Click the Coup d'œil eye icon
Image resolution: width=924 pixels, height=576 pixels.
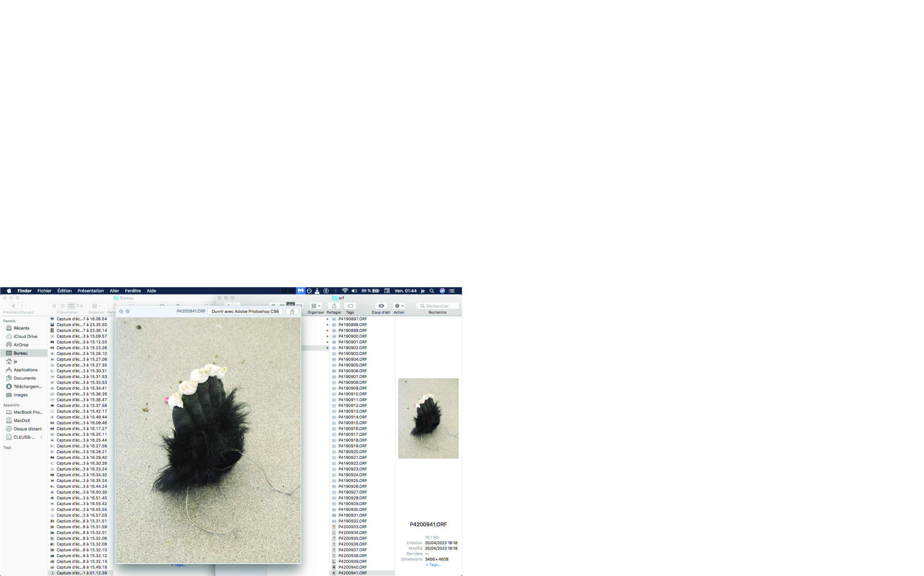[381, 306]
